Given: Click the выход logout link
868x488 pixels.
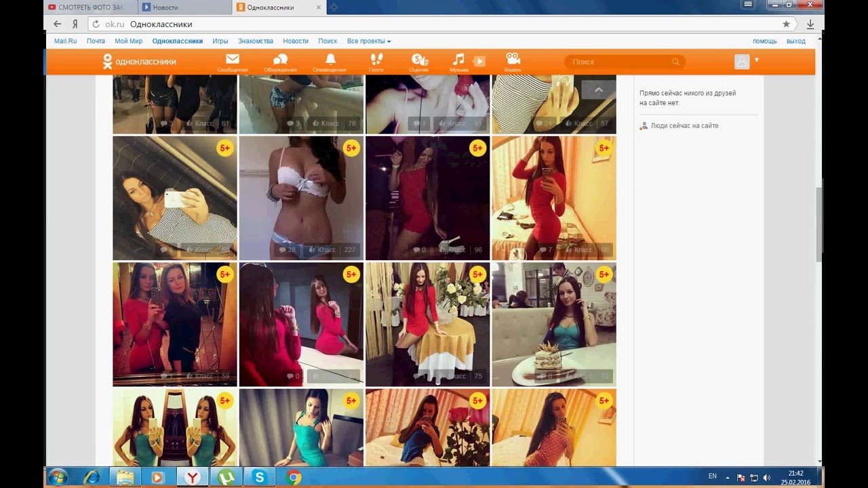Looking at the screenshot, I should (x=796, y=41).
